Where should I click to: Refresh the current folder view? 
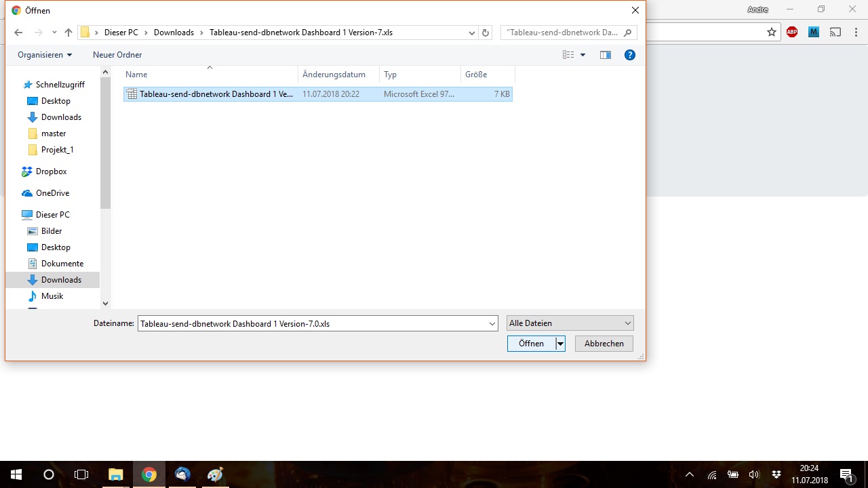(485, 33)
